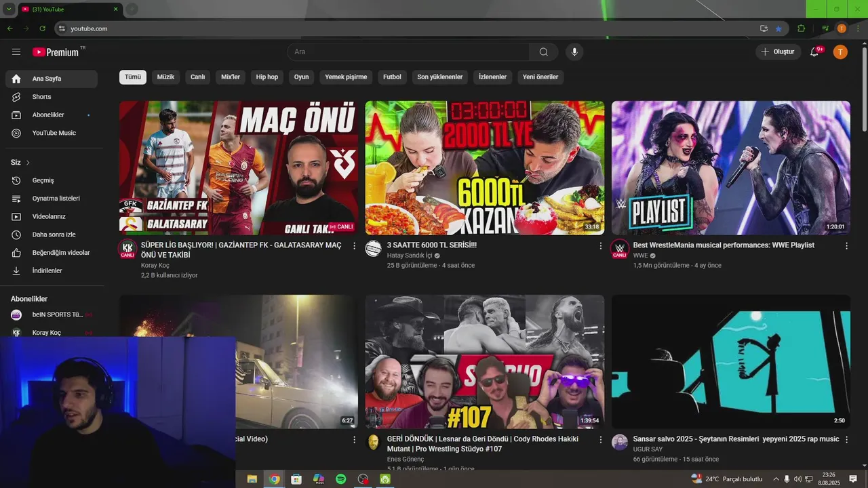Select the Oyun filter chip
This screenshot has width=868, height=488.
(x=301, y=77)
